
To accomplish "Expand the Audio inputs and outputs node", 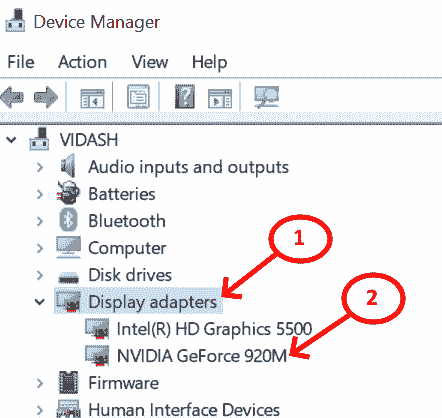I will [40, 167].
